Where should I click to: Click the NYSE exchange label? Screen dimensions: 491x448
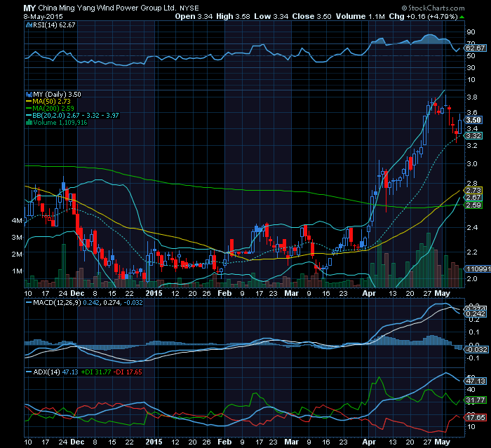click(x=189, y=8)
